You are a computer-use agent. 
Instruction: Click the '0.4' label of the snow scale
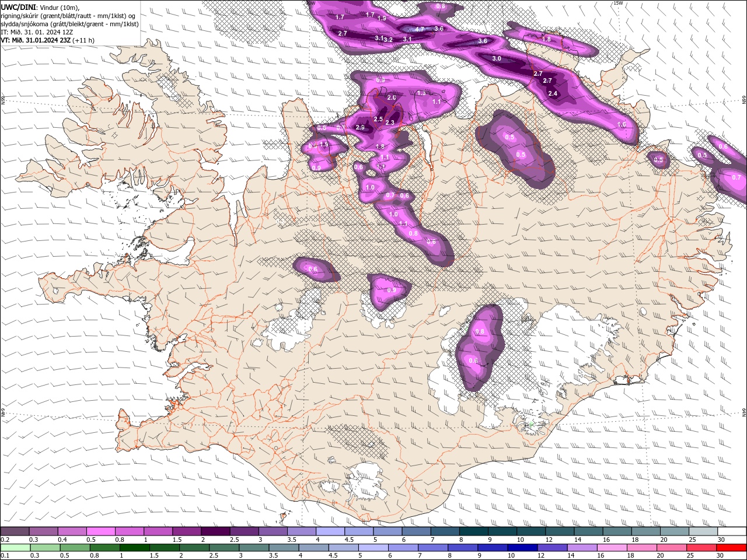click(x=62, y=540)
